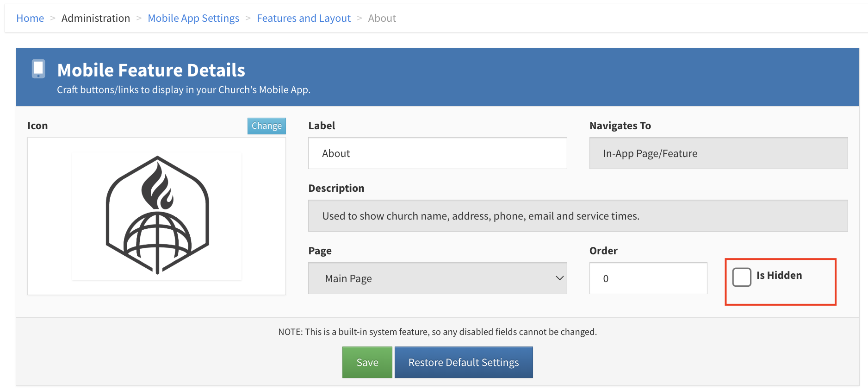
Task: Click the Is Hidden label text
Action: (779, 275)
